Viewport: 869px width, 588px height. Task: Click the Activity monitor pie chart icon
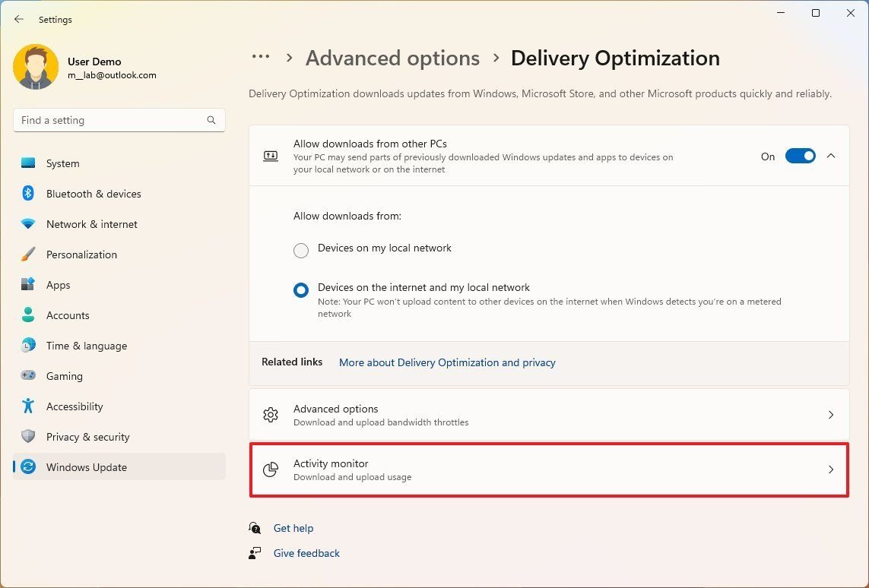[x=271, y=469]
